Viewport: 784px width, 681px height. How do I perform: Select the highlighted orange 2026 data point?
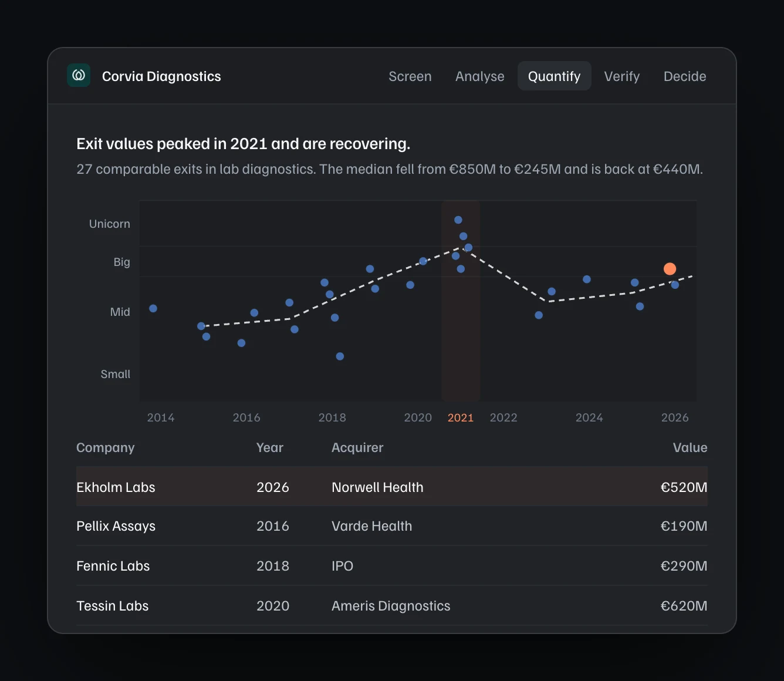pos(670,269)
